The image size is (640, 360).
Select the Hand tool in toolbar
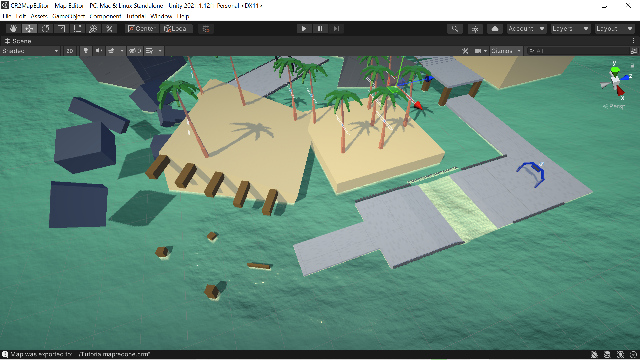13,29
